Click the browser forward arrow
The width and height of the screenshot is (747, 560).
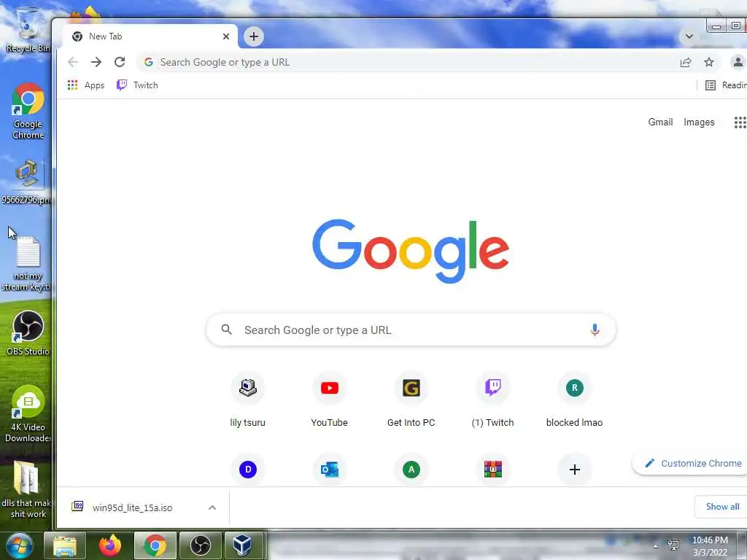(96, 62)
